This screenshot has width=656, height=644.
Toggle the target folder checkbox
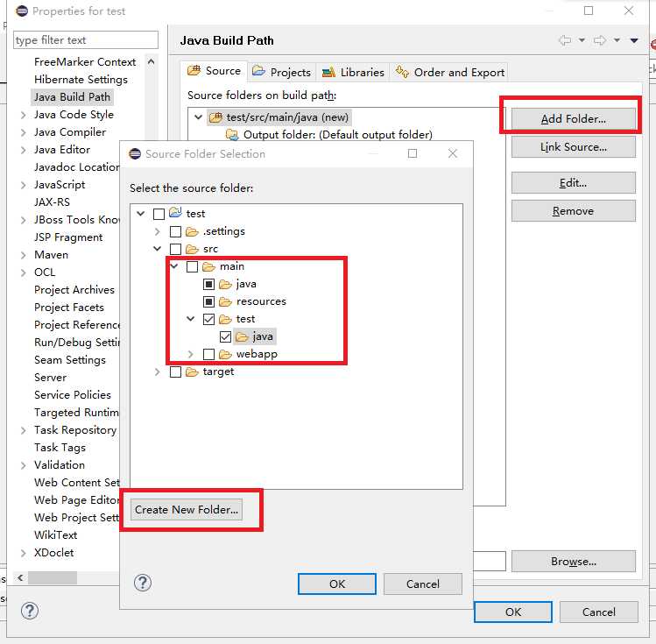pyautogui.click(x=176, y=372)
